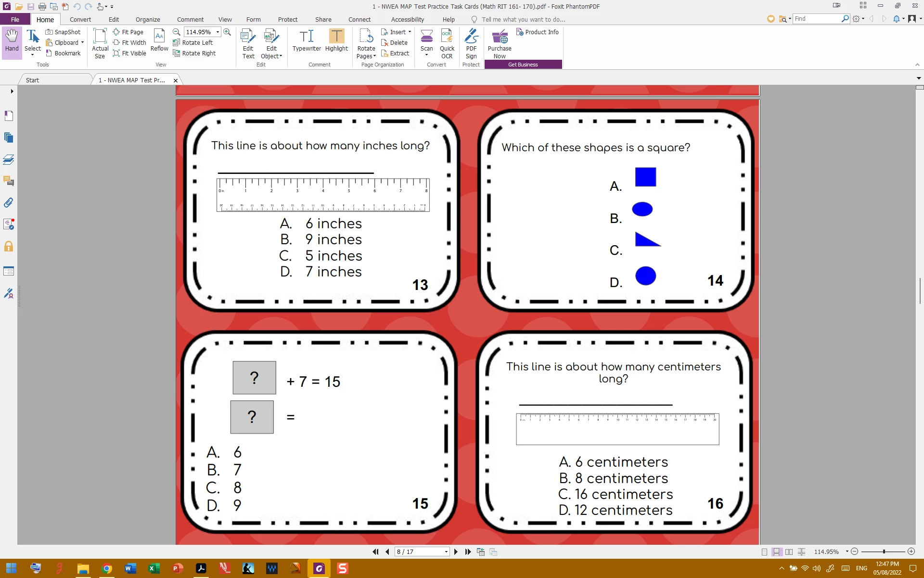Screen dimensions: 924x578
Task: Click the SnapShot tool
Action: pyautogui.click(x=63, y=32)
